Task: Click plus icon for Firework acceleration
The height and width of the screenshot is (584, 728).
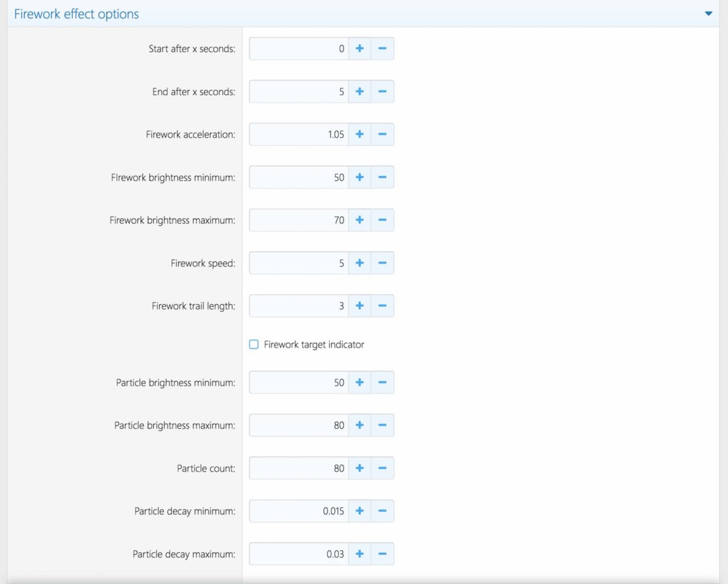Action: click(359, 135)
